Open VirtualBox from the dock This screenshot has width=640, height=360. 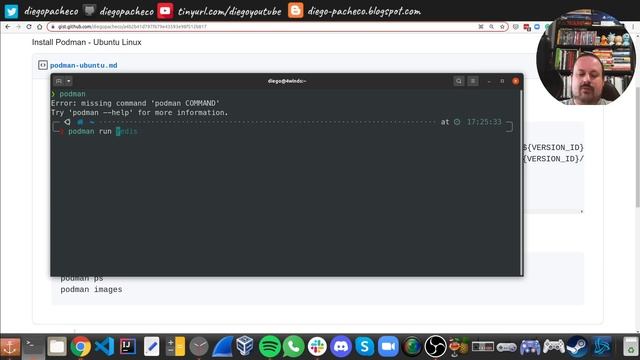245,346
